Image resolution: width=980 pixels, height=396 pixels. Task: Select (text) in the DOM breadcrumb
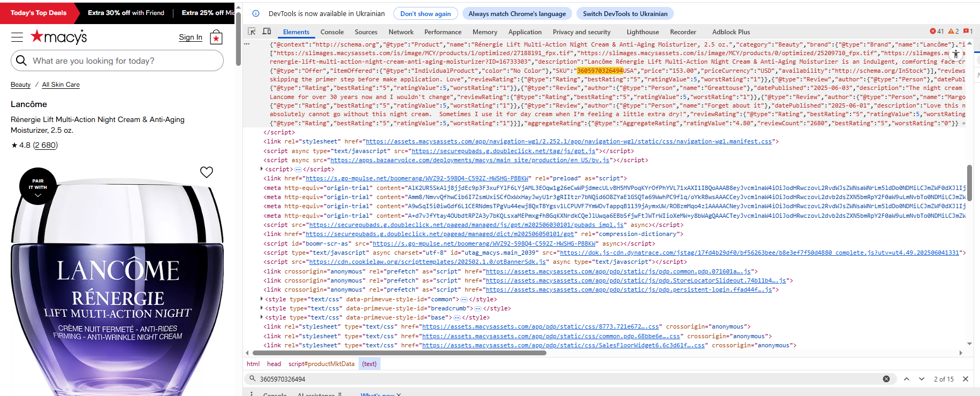tap(369, 364)
